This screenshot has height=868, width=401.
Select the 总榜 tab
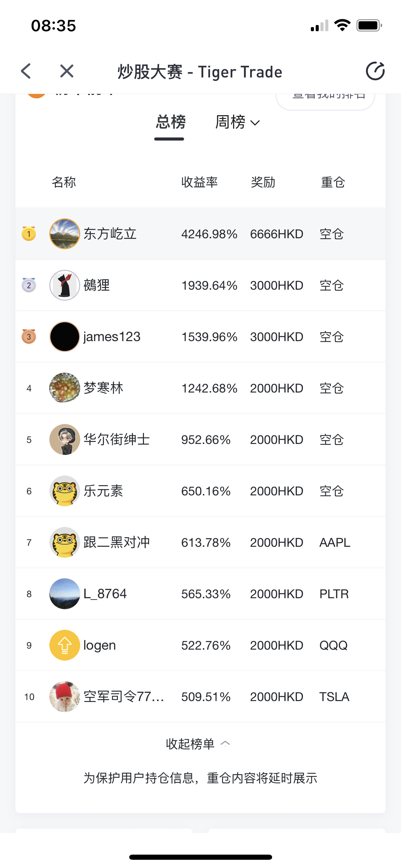pos(170,122)
